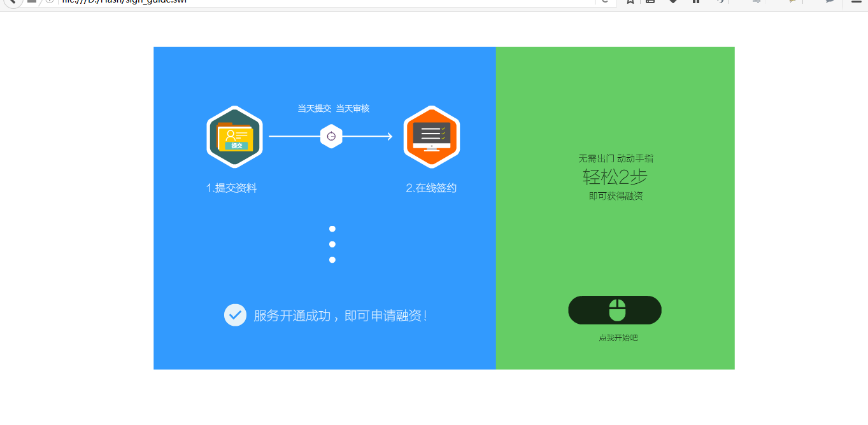Click the browser back button

(x=11, y=2)
